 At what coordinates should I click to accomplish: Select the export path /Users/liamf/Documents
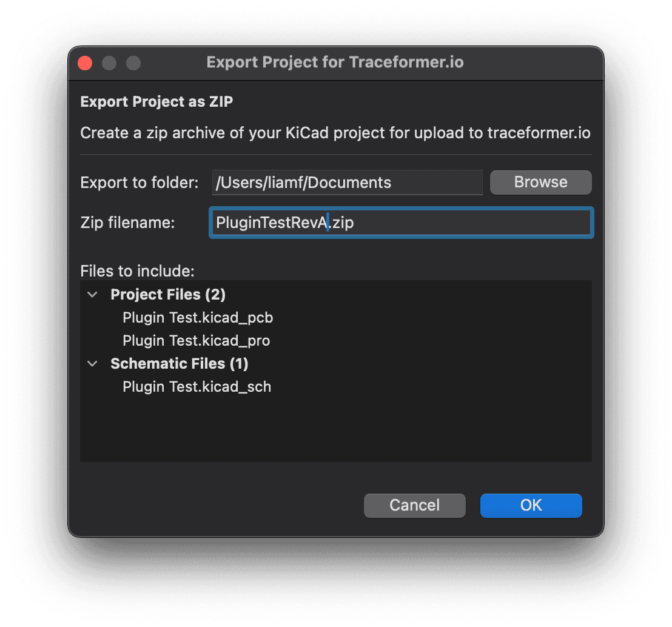click(x=346, y=182)
